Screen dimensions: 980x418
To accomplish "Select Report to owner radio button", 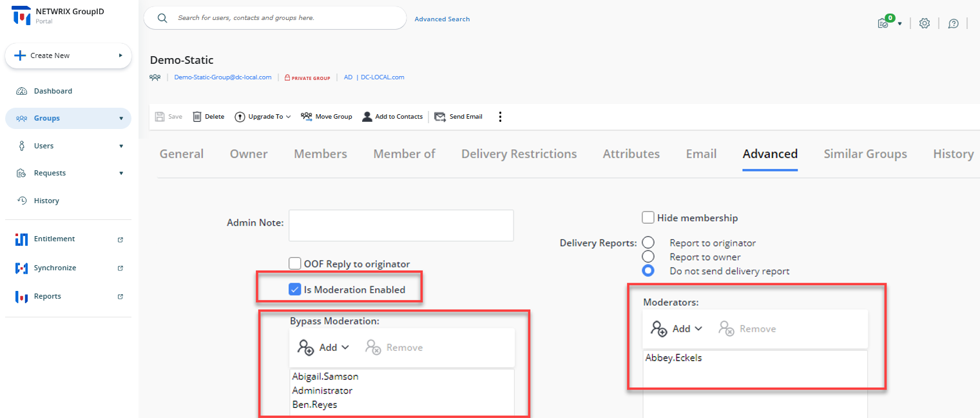I will click(x=648, y=257).
